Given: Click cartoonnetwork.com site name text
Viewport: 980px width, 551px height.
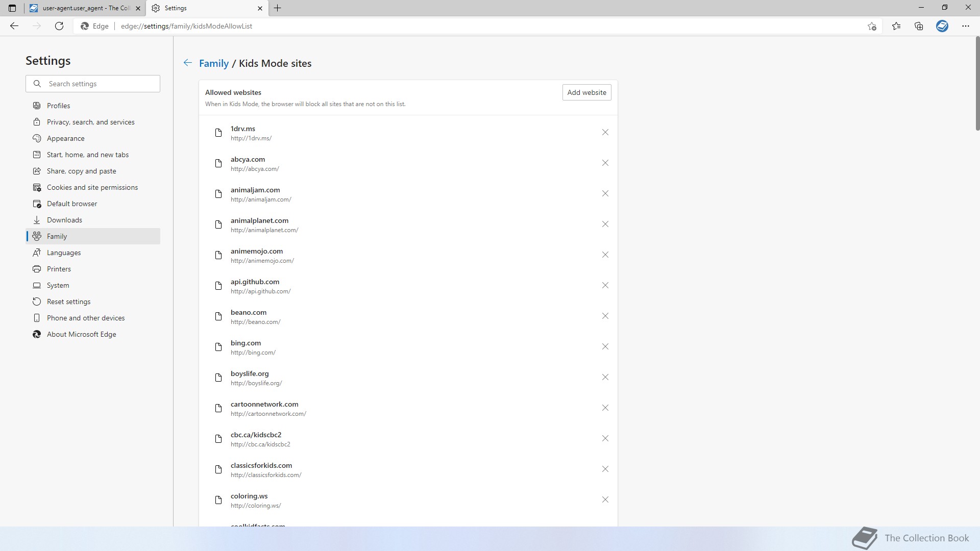Looking at the screenshot, I should [264, 404].
